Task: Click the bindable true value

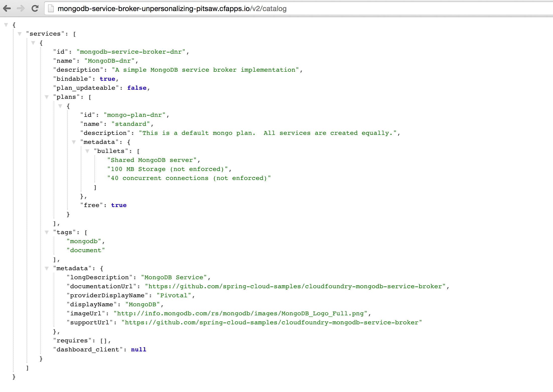Action: (107, 79)
